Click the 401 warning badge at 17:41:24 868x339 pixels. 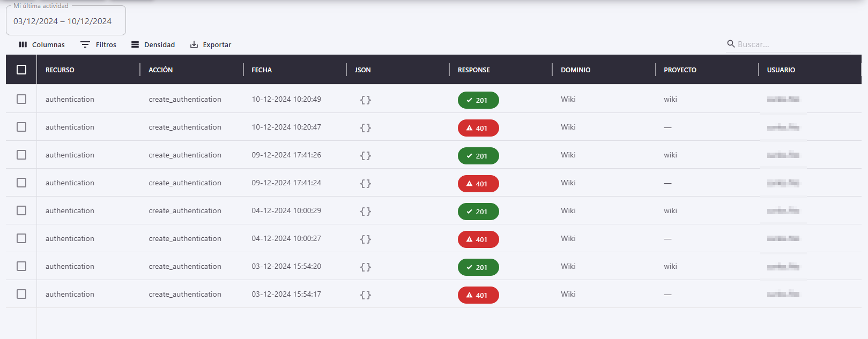(x=478, y=184)
